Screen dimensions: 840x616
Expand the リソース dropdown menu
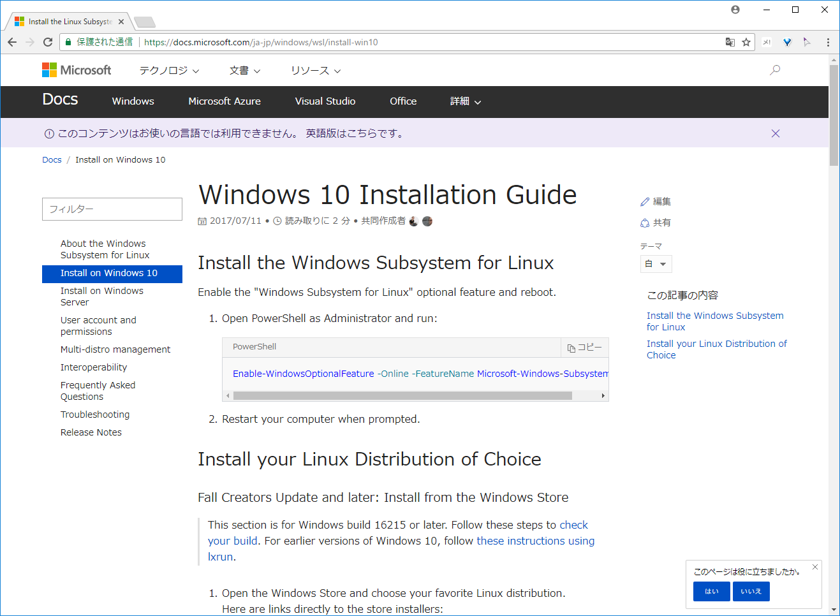[x=316, y=70]
